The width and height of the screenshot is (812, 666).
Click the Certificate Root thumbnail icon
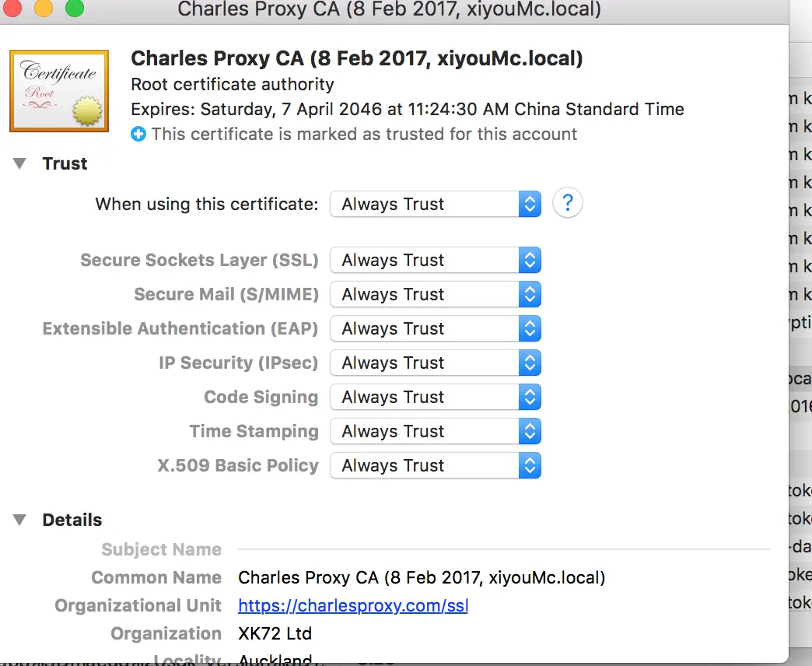tap(59, 90)
